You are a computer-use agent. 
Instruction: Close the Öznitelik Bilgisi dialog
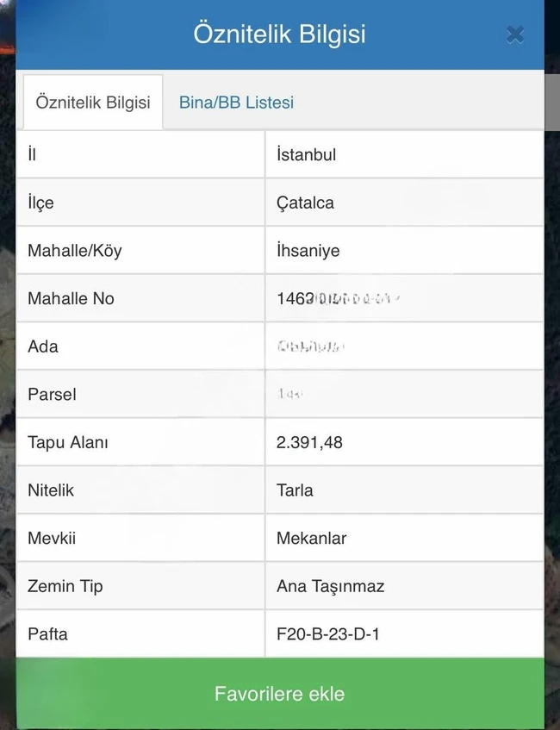click(x=515, y=34)
